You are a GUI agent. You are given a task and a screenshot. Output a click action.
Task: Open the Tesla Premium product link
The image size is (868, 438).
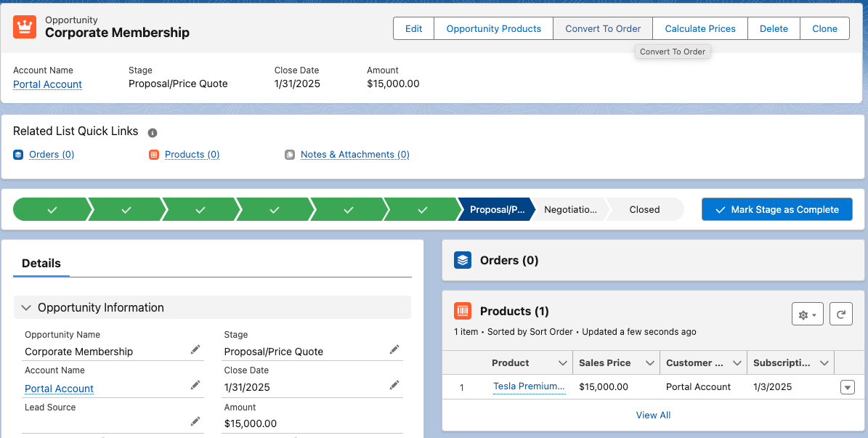530,386
